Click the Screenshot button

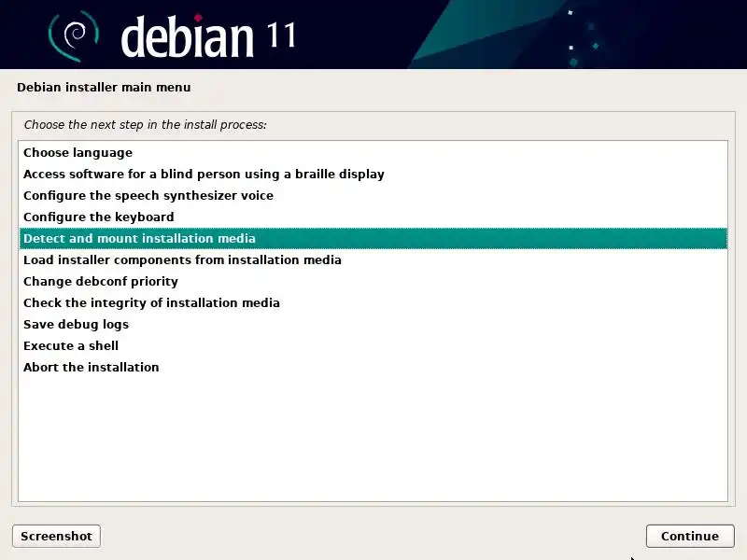pyautogui.click(x=56, y=536)
